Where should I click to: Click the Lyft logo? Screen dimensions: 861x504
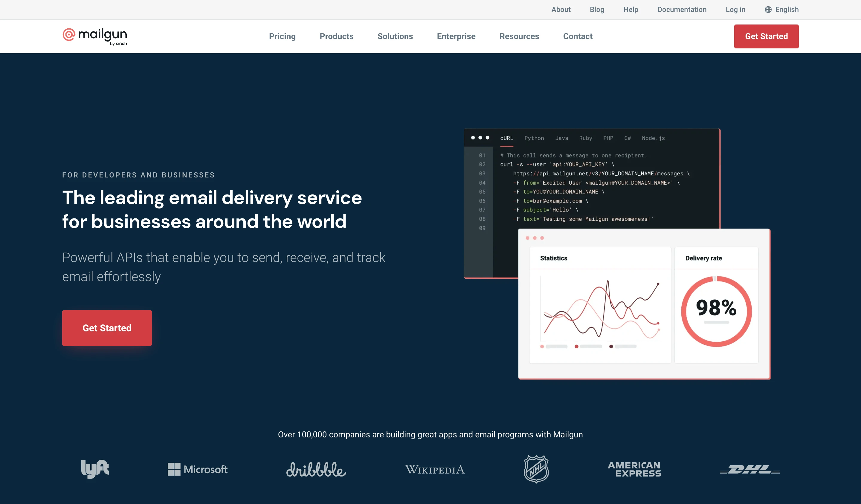[x=95, y=469]
